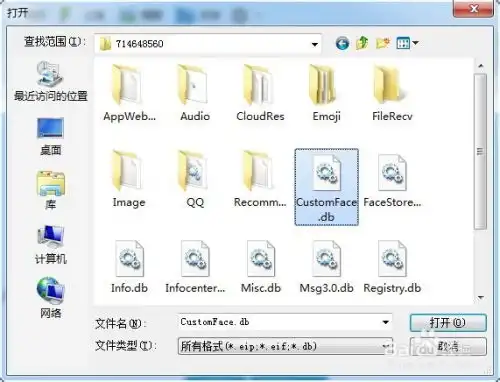This screenshot has width=500, height=382.
Task: Select the Info.db file
Action: [x=129, y=267]
